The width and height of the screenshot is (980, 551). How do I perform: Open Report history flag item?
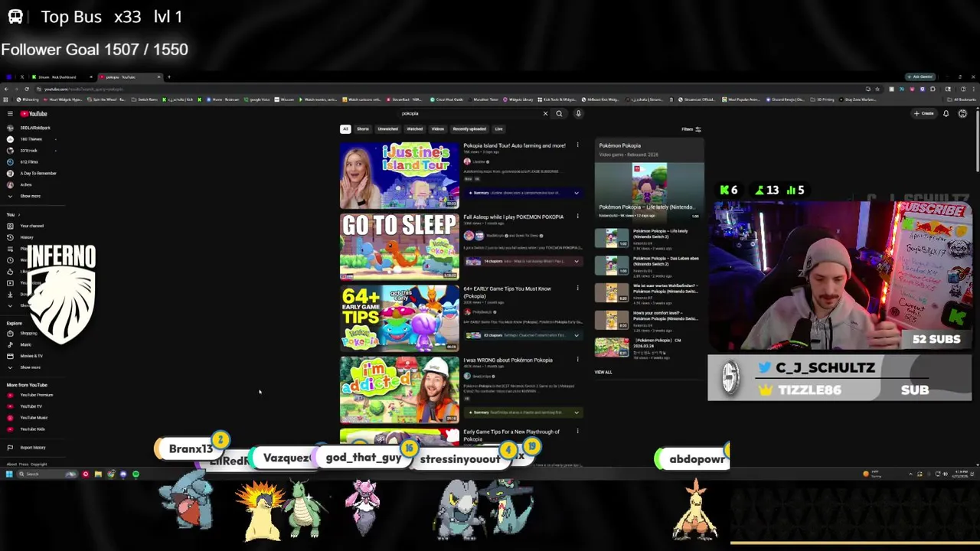(27, 448)
